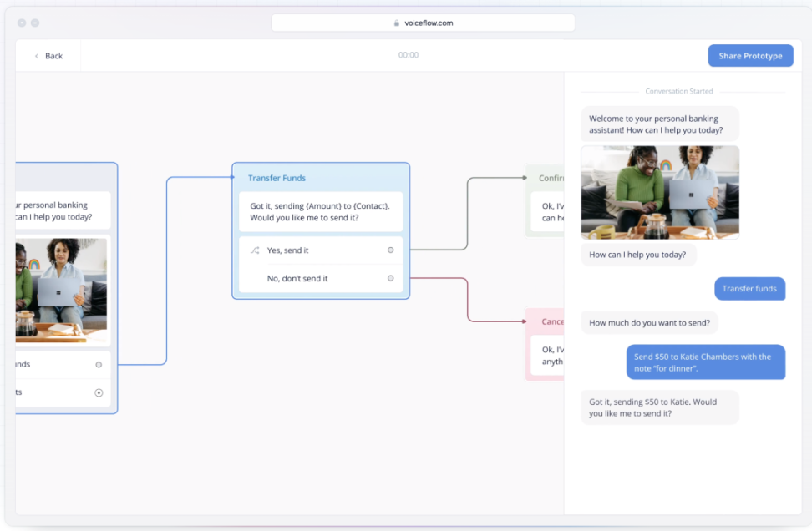Click the arrowhead entering the Cancel block

[524, 320]
